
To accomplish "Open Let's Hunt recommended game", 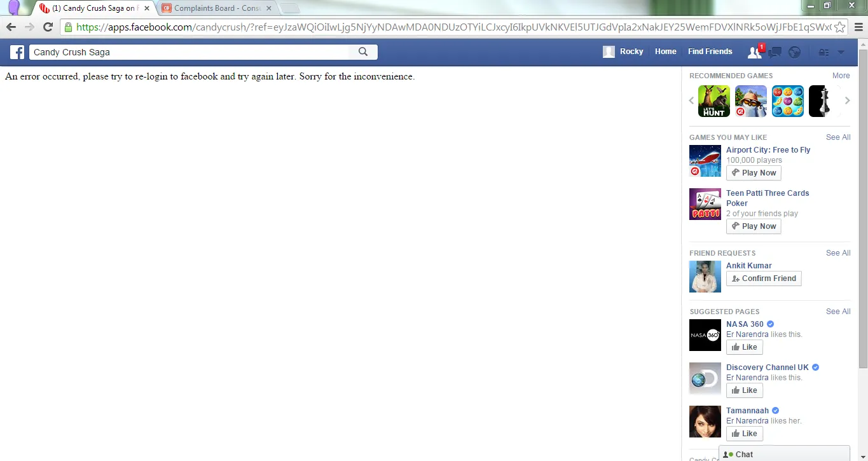I will 714,101.
